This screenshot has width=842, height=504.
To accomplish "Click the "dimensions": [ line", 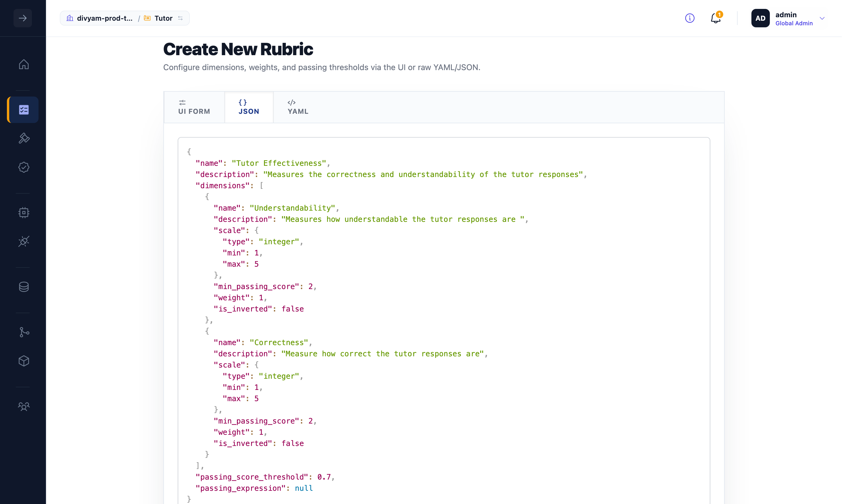I will (x=229, y=186).
